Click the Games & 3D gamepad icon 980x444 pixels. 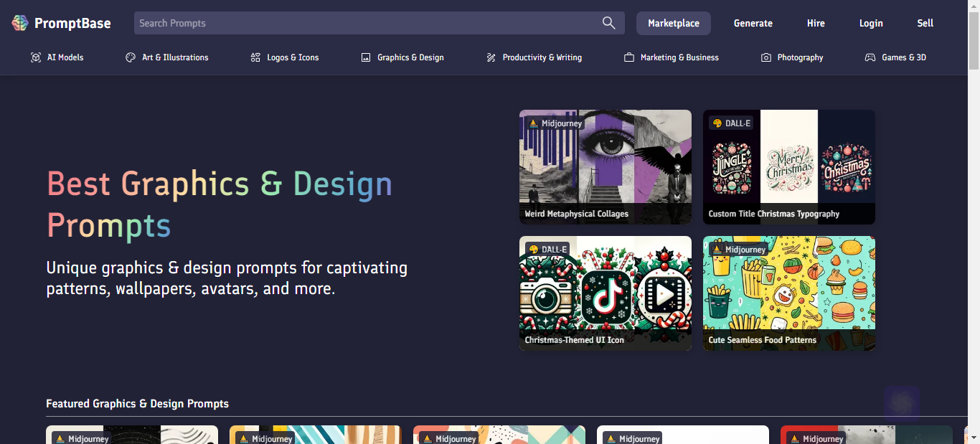coord(870,57)
